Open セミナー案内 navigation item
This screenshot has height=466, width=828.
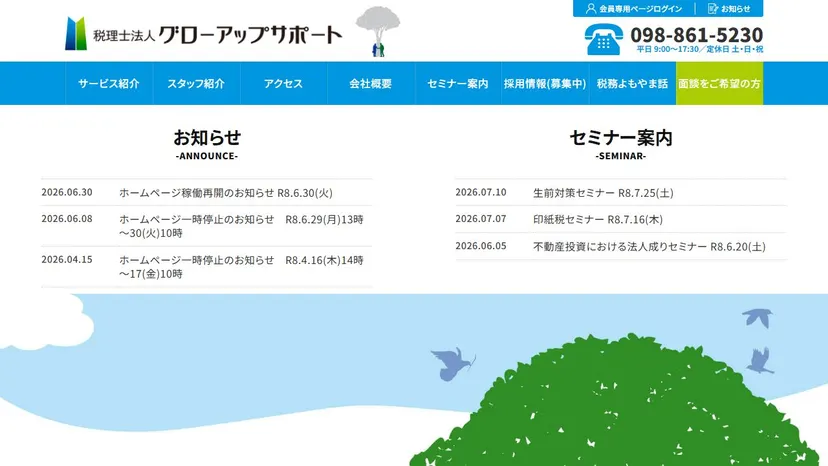click(x=458, y=83)
